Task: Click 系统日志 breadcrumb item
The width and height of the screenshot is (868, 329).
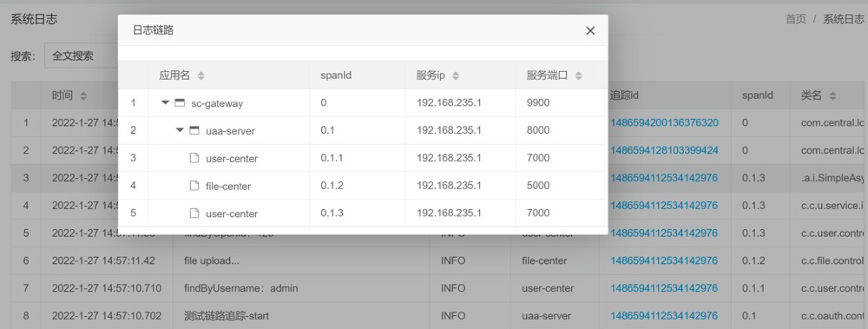Action: [843, 19]
